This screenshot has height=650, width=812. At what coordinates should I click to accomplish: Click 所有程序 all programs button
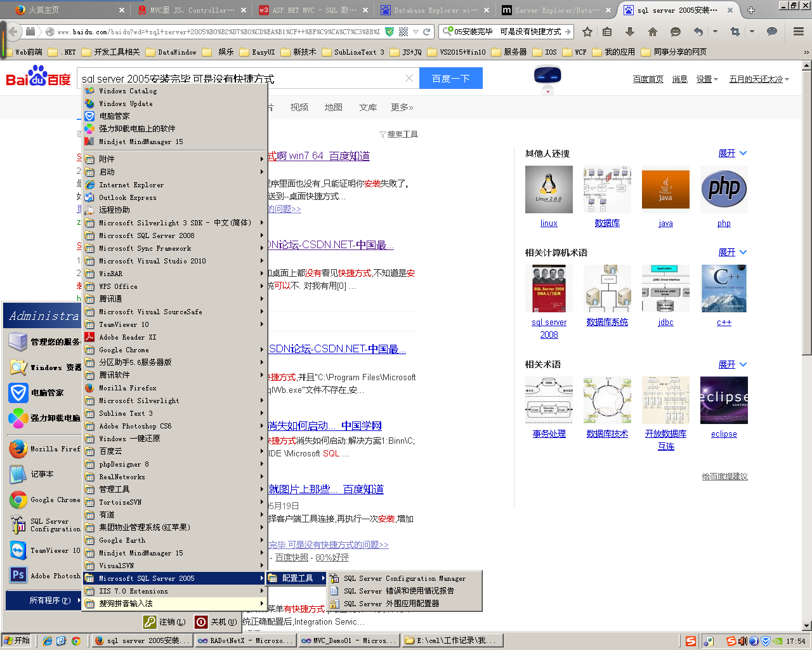coord(44,600)
